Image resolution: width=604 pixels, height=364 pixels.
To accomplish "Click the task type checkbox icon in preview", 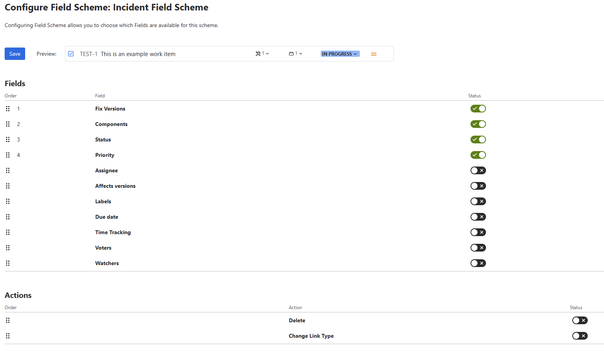I will click(x=71, y=54).
